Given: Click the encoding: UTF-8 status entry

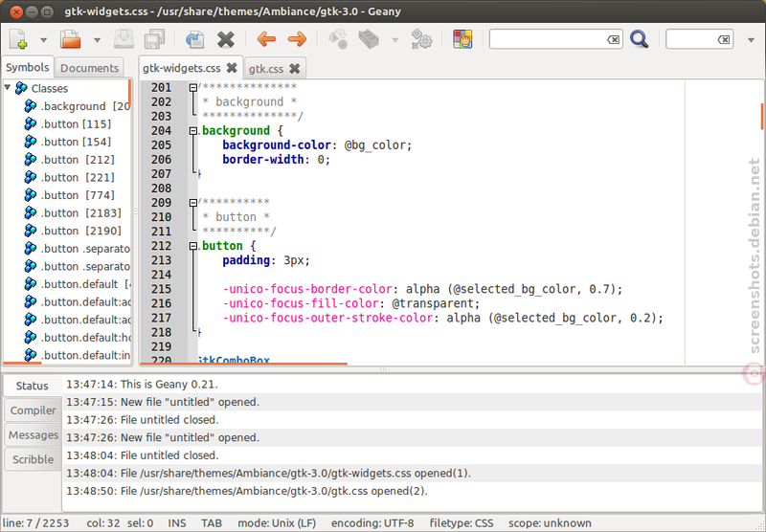Looking at the screenshot, I should coord(372,523).
